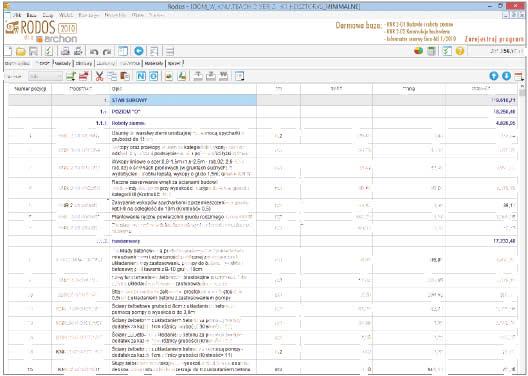Image resolution: width=528 pixels, height=376 pixels.
Task: Open the print preview icon
Action: click(x=78, y=52)
